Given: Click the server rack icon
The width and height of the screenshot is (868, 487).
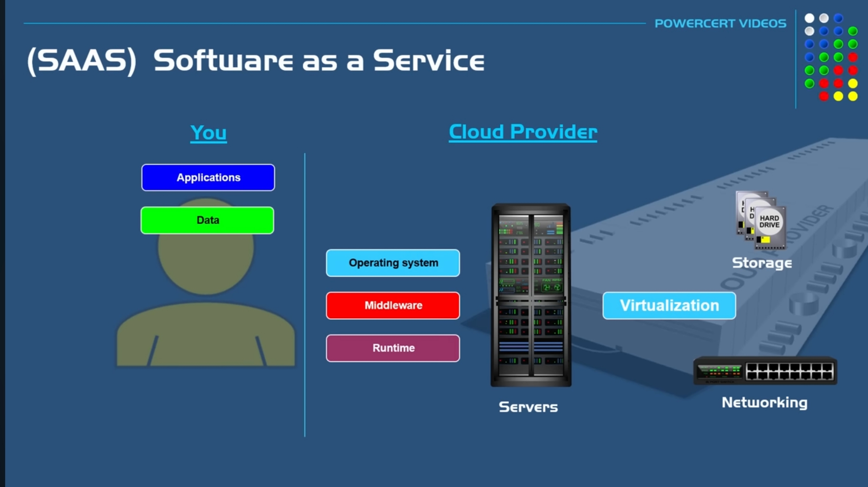Looking at the screenshot, I should click(x=531, y=295).
